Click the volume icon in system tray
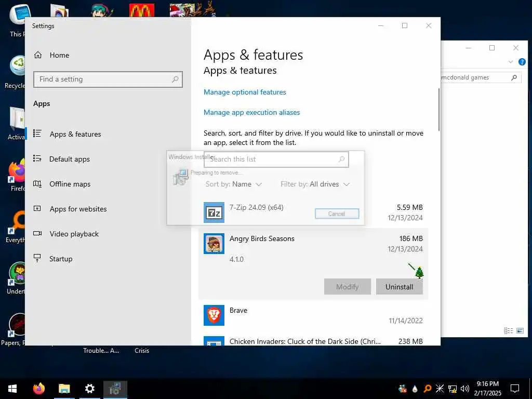This screenshot has width=532, height=399. 465,389
